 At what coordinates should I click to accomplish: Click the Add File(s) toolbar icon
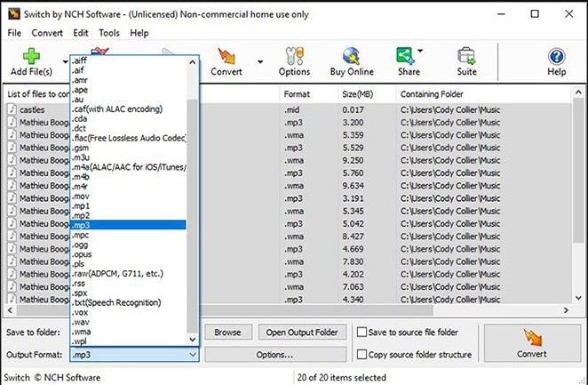pos(31,56)
